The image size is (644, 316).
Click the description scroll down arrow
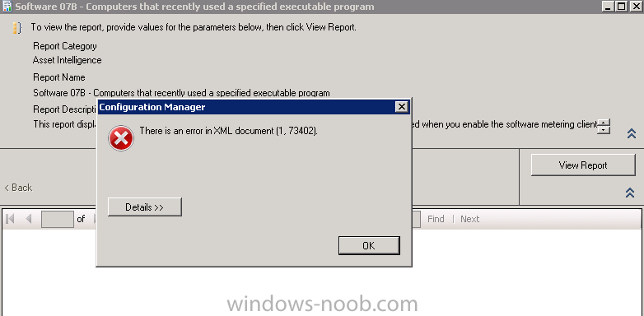(x=604, y=130)
